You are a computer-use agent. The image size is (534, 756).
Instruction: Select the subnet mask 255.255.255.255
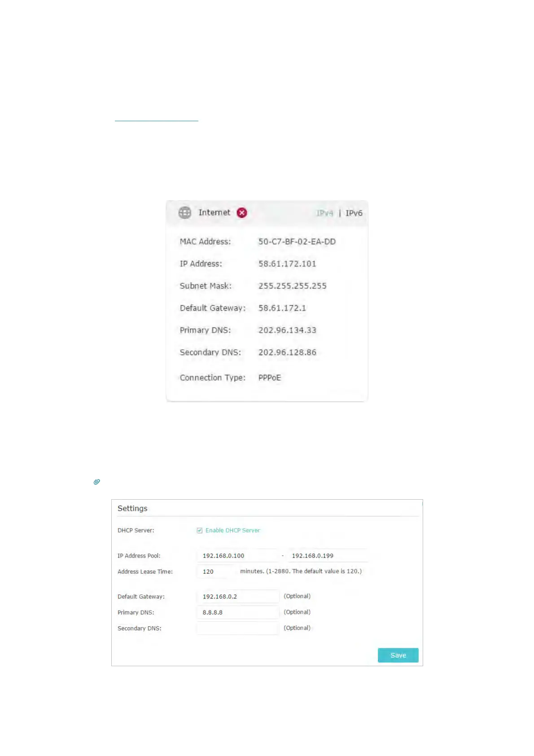pos(292,286)
